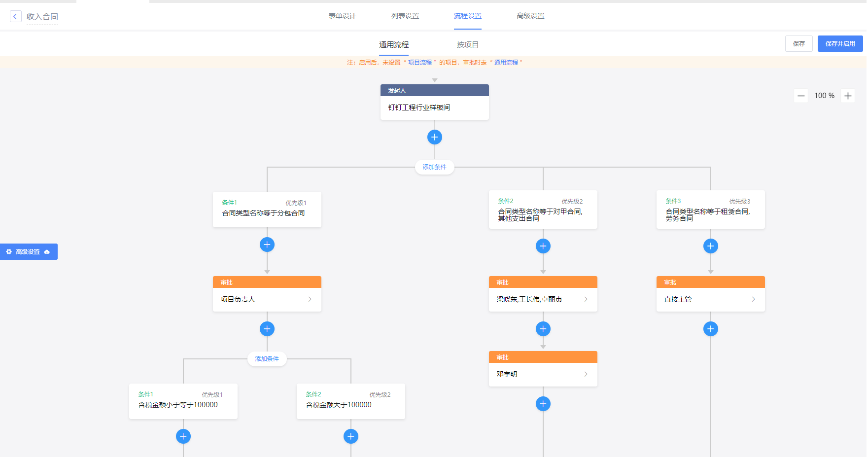Screen dimensions: 868x457
Task: Open floating 高级设置 side panel button
Action: [x=29, y=251]
